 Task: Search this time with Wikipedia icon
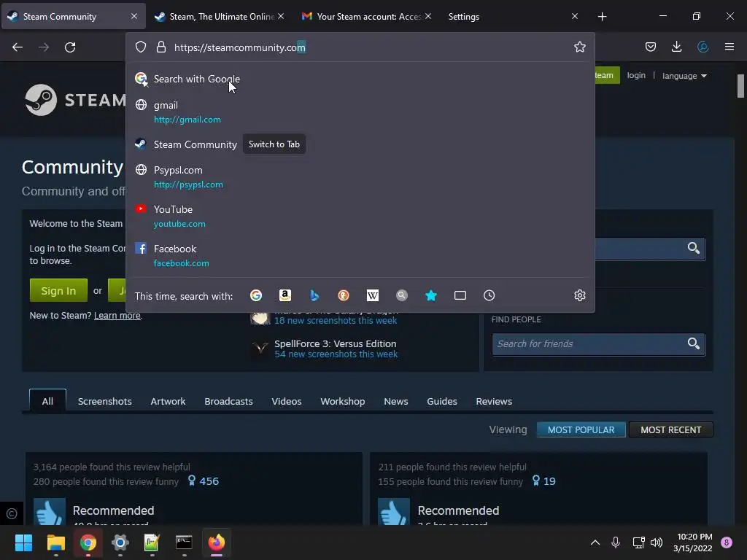point(373,296)
